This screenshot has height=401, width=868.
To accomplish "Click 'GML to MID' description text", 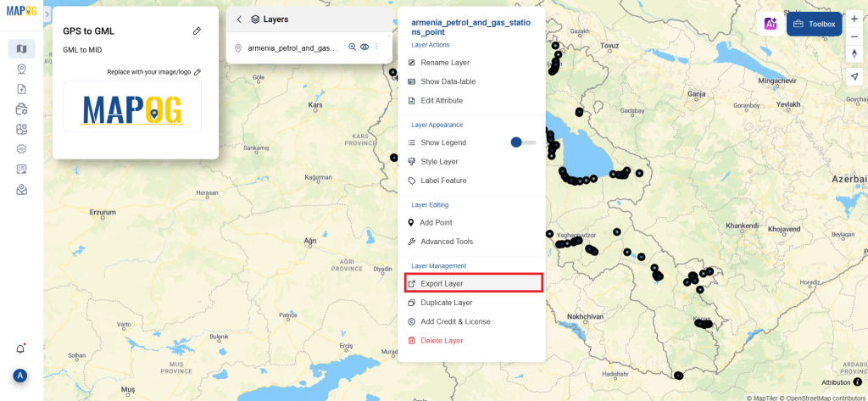I will click(x=82, y=50).
